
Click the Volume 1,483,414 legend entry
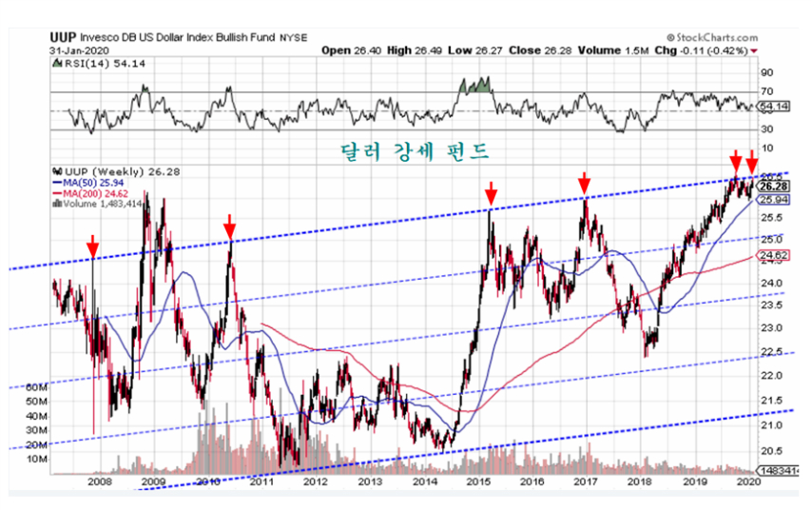pyautogui.click(x=97, y=204)
